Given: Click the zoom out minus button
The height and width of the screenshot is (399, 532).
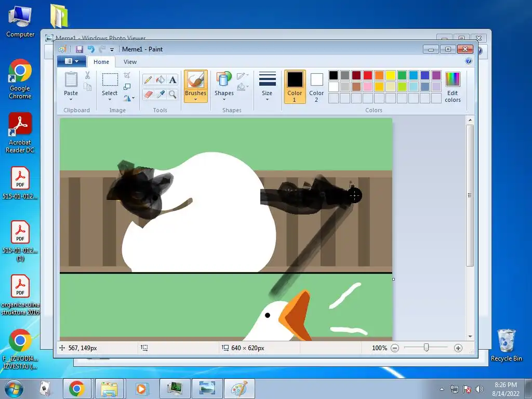Looking at the screenshot, I should tap(395, 348).
